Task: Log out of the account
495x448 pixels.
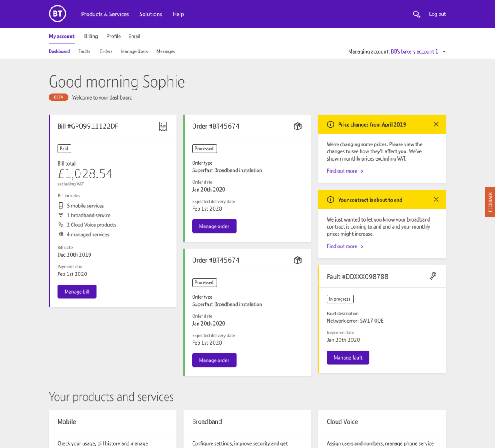Action: 437,14
